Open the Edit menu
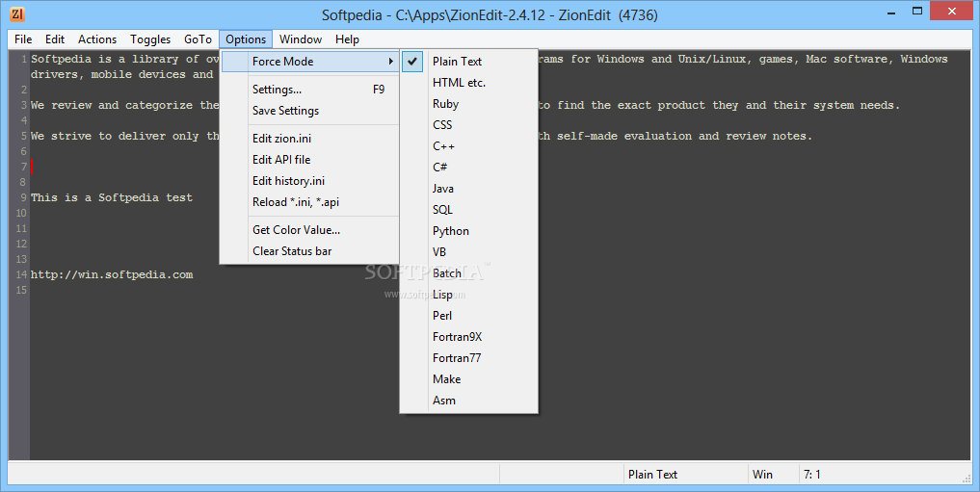980x492 pixels. (x=55, y=39)
